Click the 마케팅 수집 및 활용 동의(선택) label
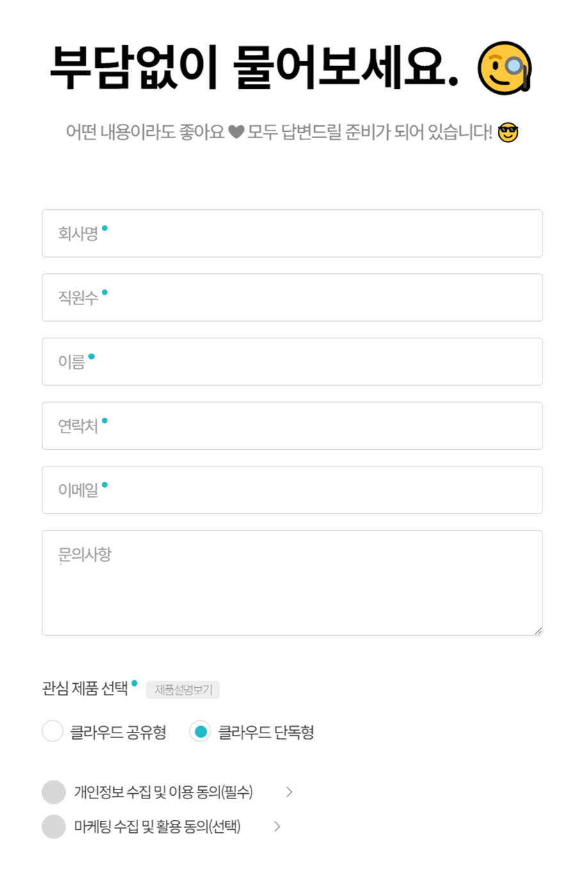This screenshot has height=870, width=588. (157, 826)
